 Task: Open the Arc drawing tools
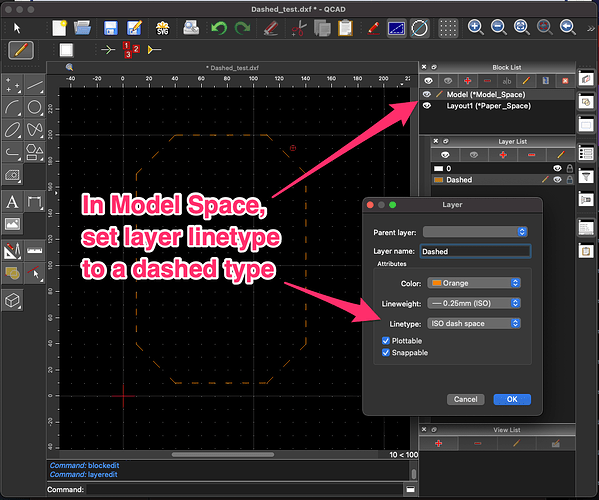pyautogui.click(x=12, y=107)
